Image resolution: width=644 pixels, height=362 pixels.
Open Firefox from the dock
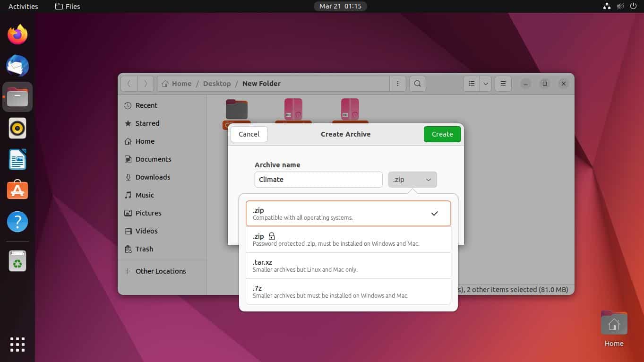click(17, 34)
